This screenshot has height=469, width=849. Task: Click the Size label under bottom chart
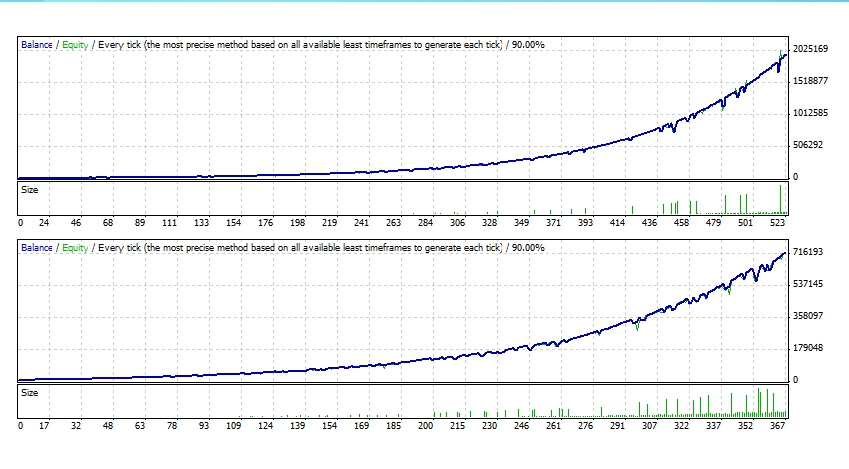[31, 392]
